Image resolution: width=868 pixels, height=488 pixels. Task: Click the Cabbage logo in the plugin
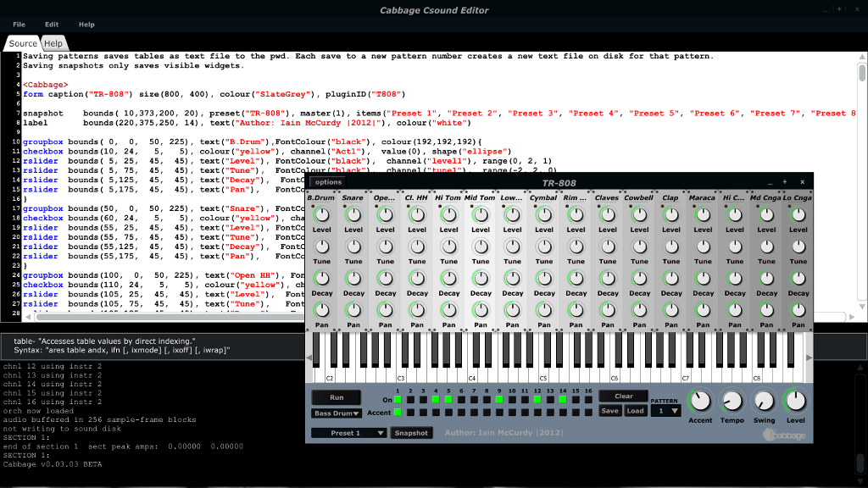click(782, 435)
